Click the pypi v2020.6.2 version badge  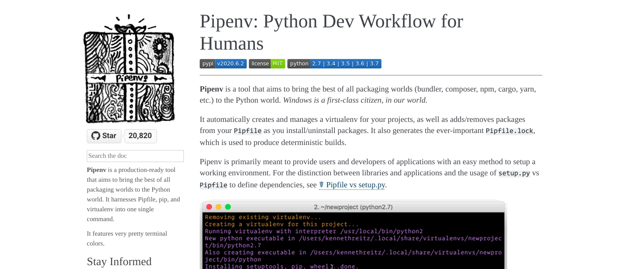223,63
